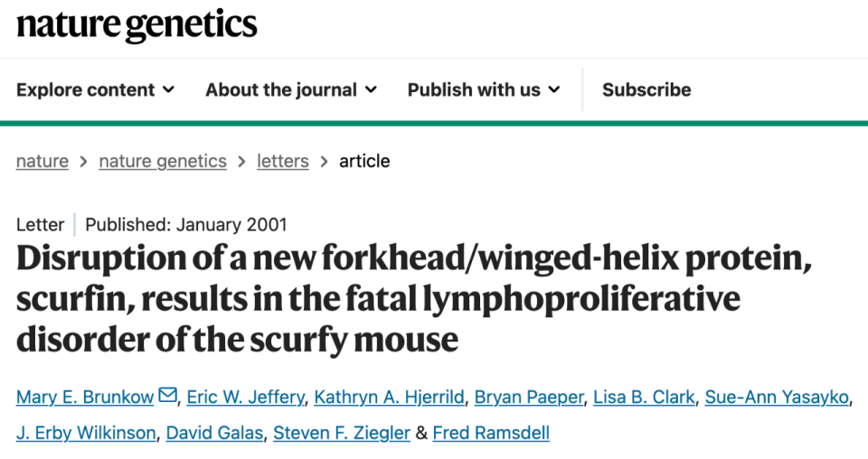The height and width of the screenshot is (459, 868).
Task: Click envelope icon next to Mary E. Brunkow
Action: [x=167, y=396]
